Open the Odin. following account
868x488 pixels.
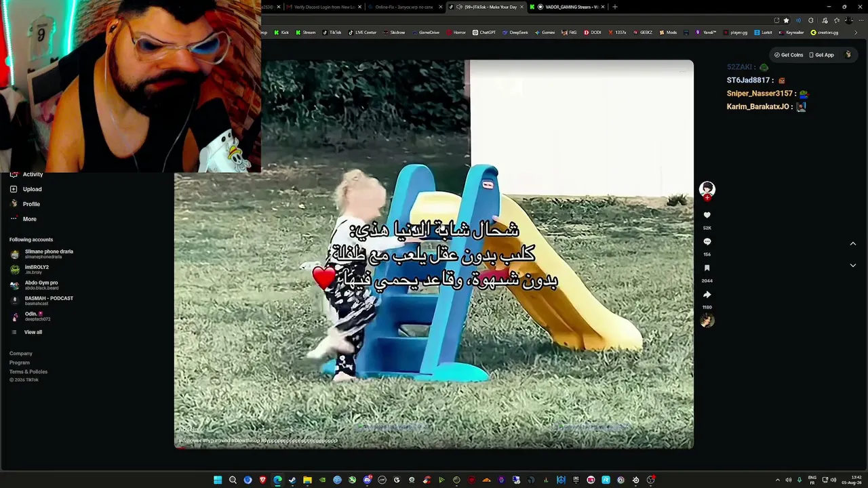tap(31, 317)
